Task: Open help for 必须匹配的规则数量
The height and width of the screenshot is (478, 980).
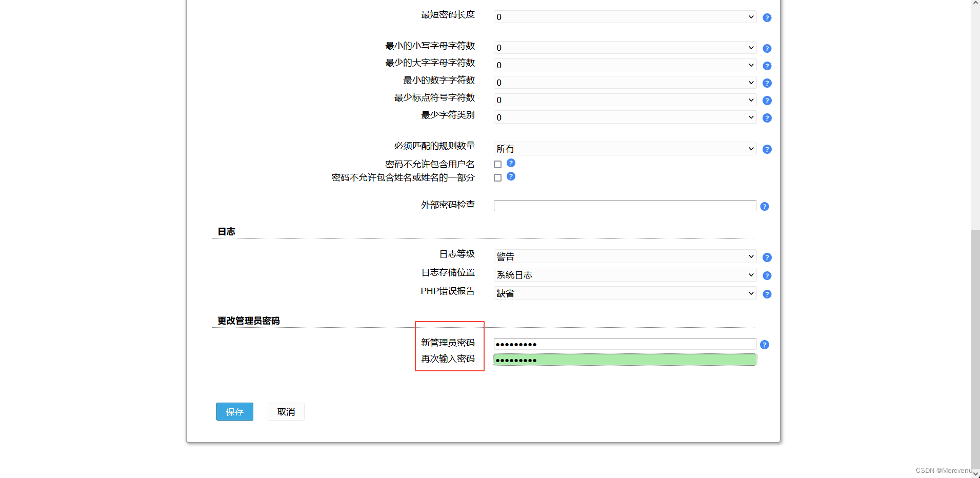Action: [x=767, y=149]
